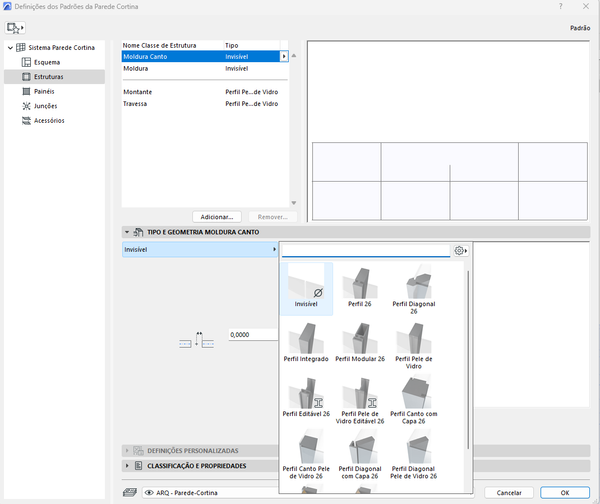Choose the Perfil Modular 26 profile
Image resolution: width=600 pixels, height=504 pixels.
pyautogui.click(x=360, y=343)
